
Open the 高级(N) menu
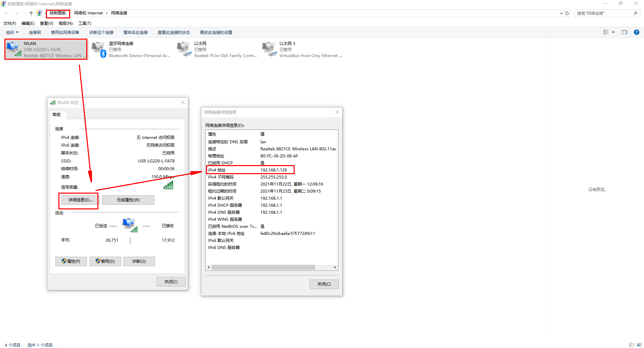click(x=65, y=23)
